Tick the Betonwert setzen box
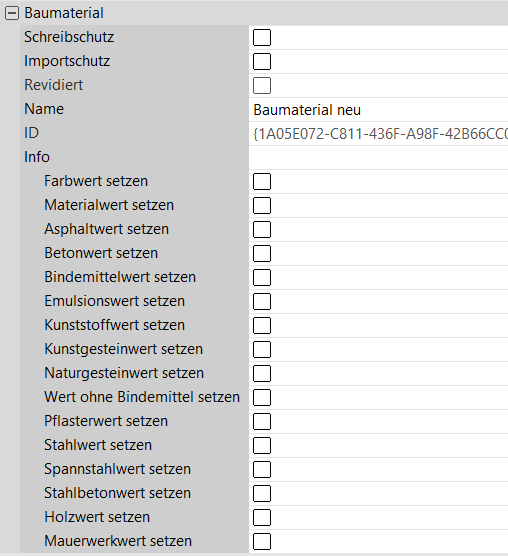Screen dimensions: 508x556 pos(262,254)
